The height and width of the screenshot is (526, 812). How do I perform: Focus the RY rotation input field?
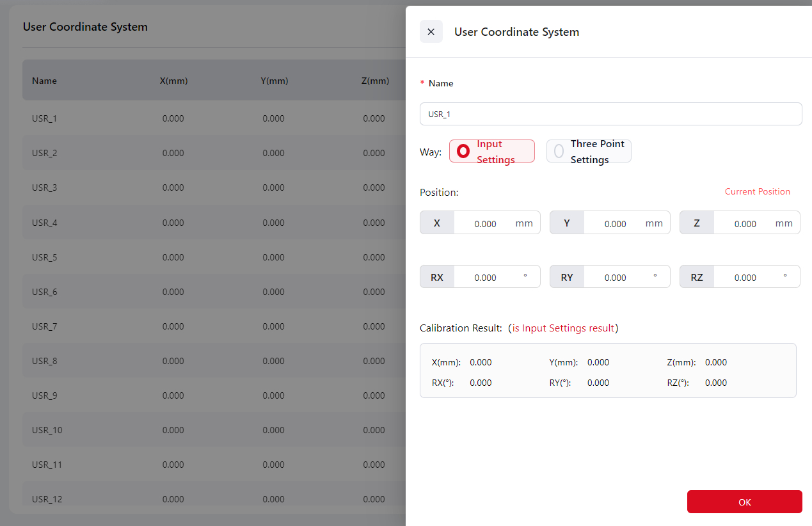coord(615,277)
